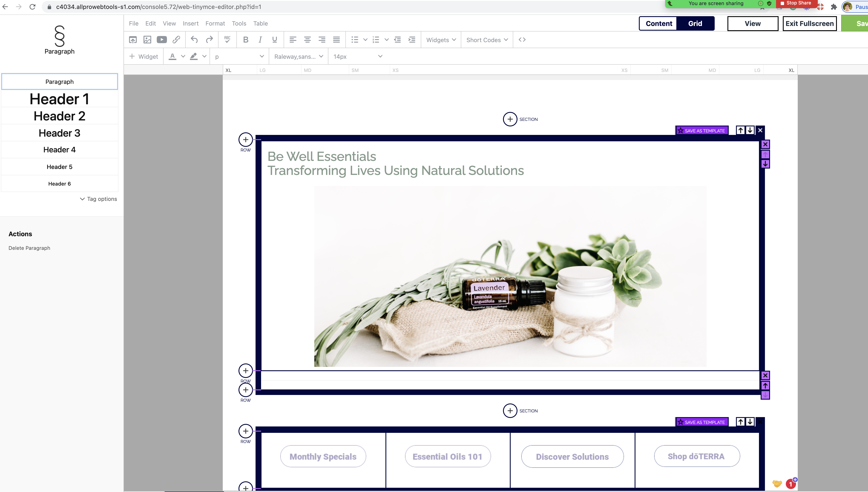Open the Raleway font family dropdown
Image resolution: width=868 pixels, height=492 pixels.
point(299,56)
